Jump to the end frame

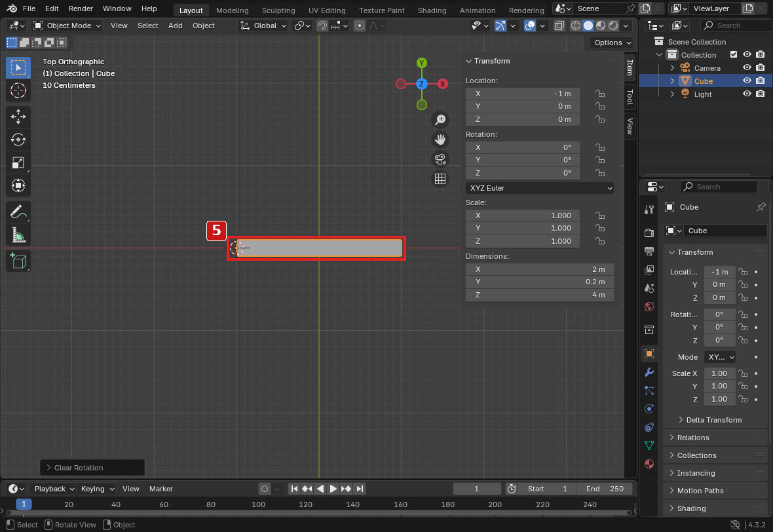(x=360, y=489)
